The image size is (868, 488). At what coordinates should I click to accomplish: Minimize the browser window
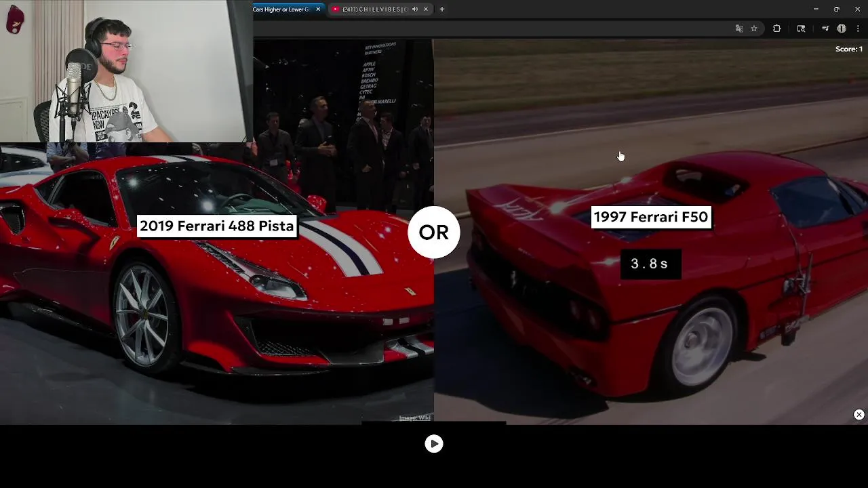click(816, 9)
